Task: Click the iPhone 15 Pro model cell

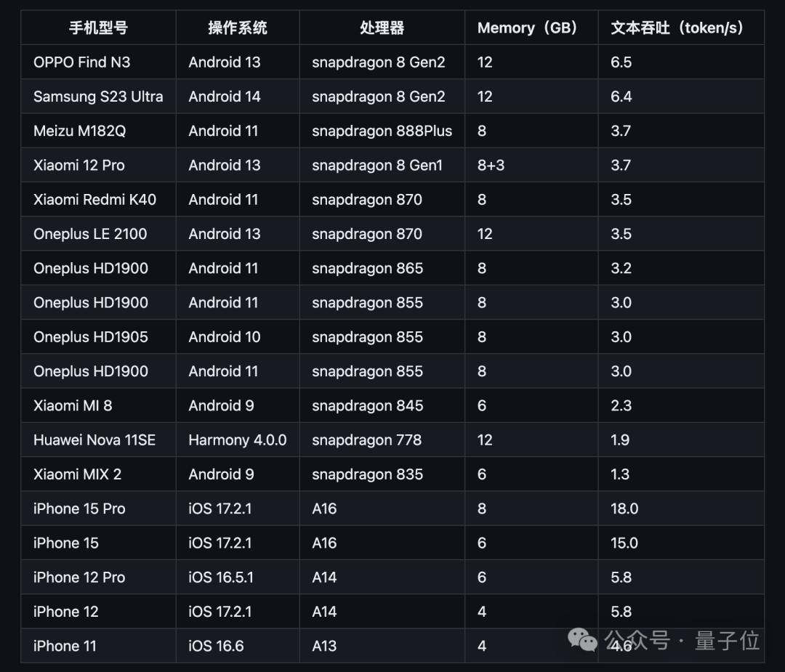Action: [79, 509]
